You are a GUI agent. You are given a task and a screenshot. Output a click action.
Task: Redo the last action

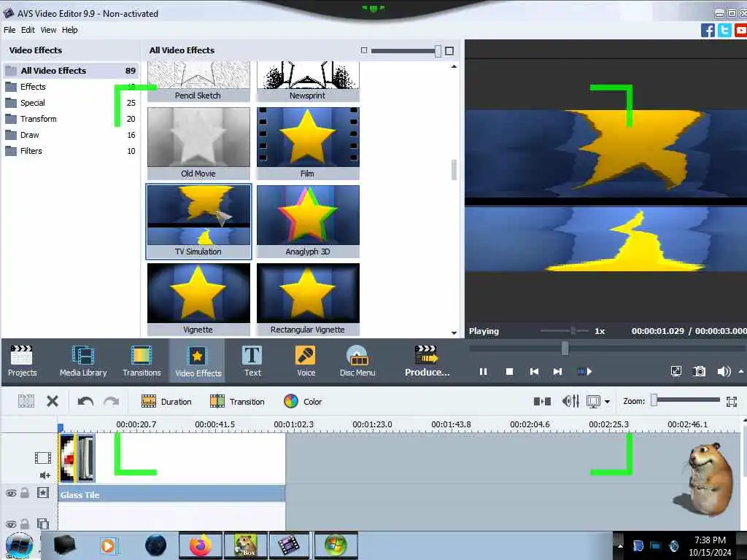click(x=112, y=402)
